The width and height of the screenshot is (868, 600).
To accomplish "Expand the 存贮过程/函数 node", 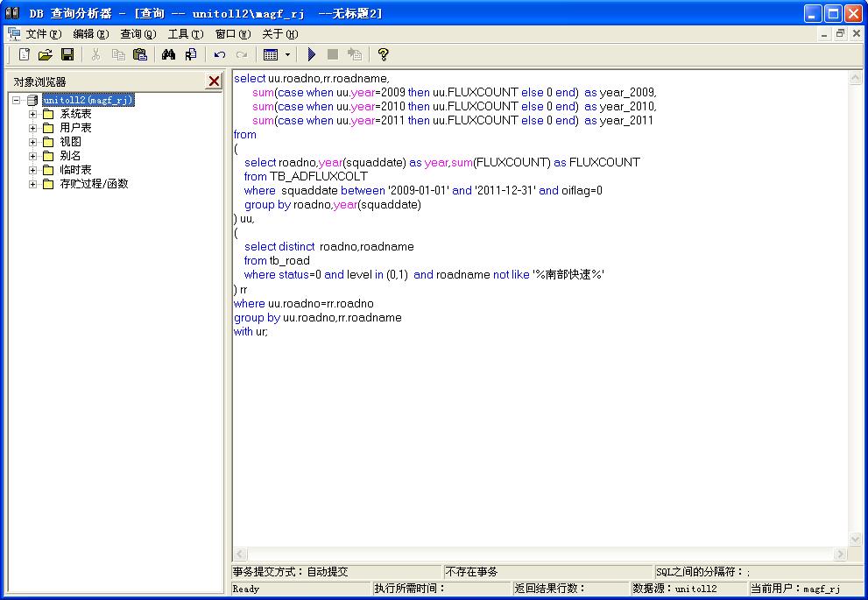I will point(32,185).
